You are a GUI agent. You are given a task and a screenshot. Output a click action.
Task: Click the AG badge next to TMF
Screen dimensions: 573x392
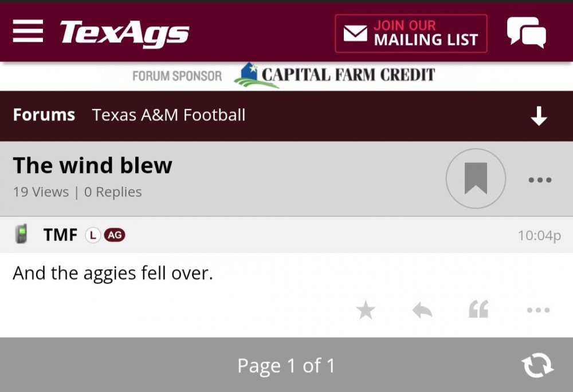click(x=115, y=234)
